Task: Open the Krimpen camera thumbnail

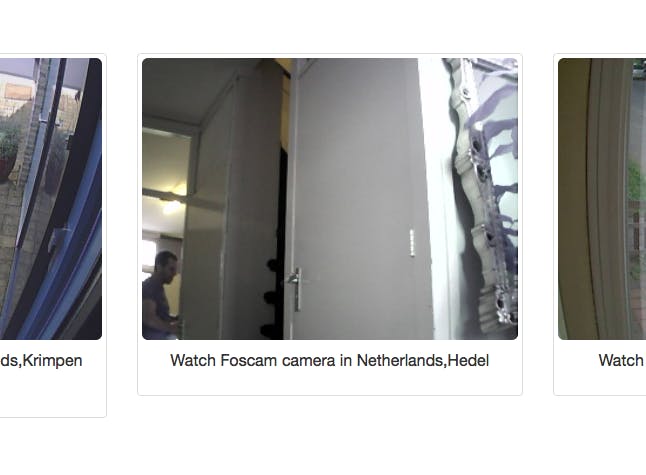Action: click(51, 199)
